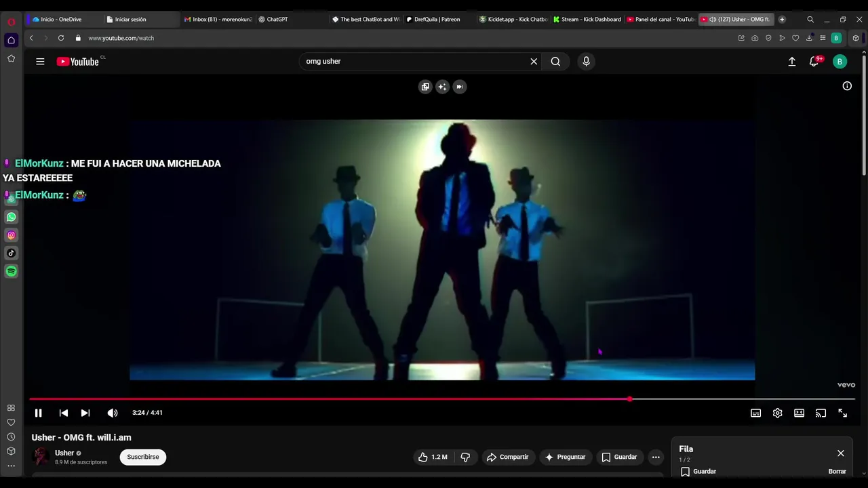Save the queue via Guardar in Fila

[698, 472]
